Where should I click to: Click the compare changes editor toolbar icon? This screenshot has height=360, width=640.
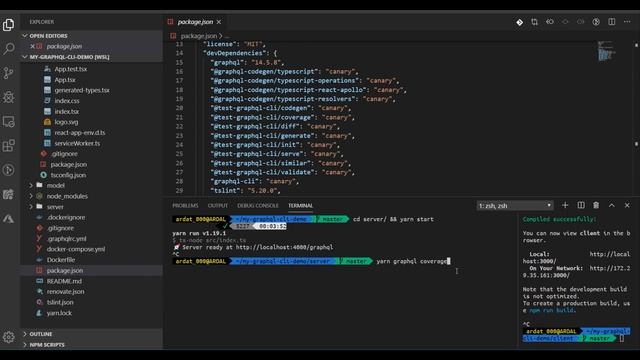coord(535,22)
